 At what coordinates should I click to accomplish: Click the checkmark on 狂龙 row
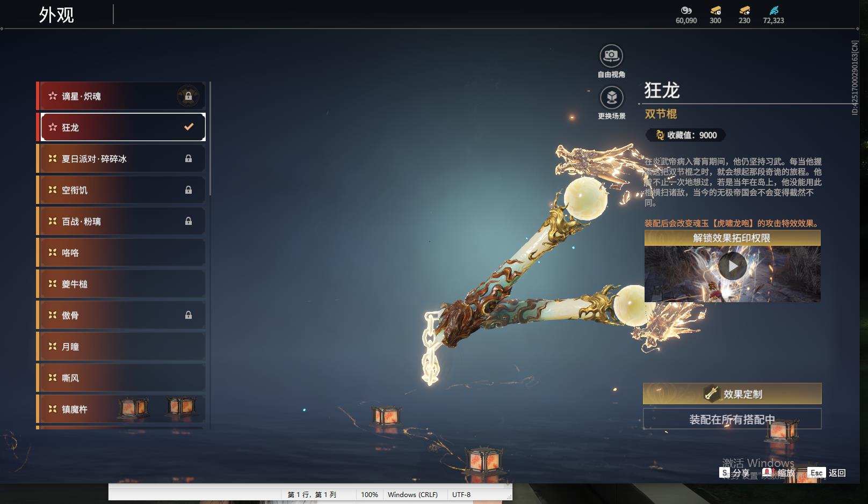[x=189, y=127]
